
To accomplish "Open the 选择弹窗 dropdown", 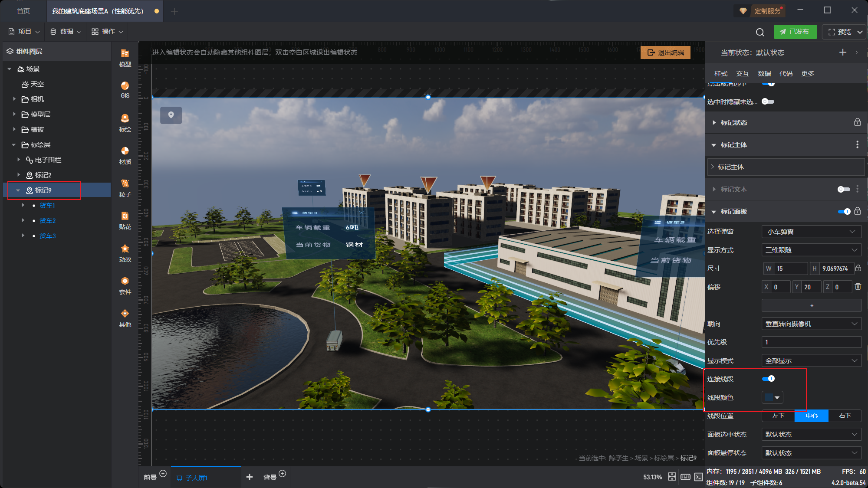I will click(811, 232).
